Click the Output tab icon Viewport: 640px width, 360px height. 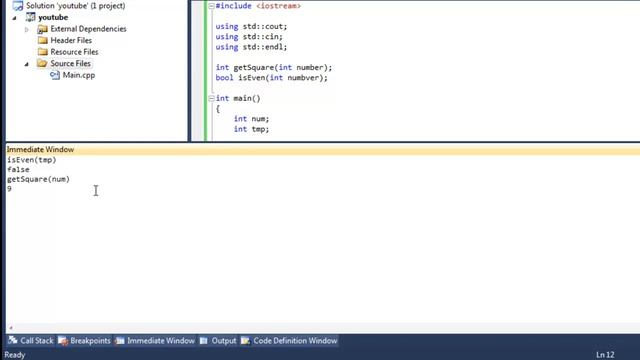pos(204,341)
